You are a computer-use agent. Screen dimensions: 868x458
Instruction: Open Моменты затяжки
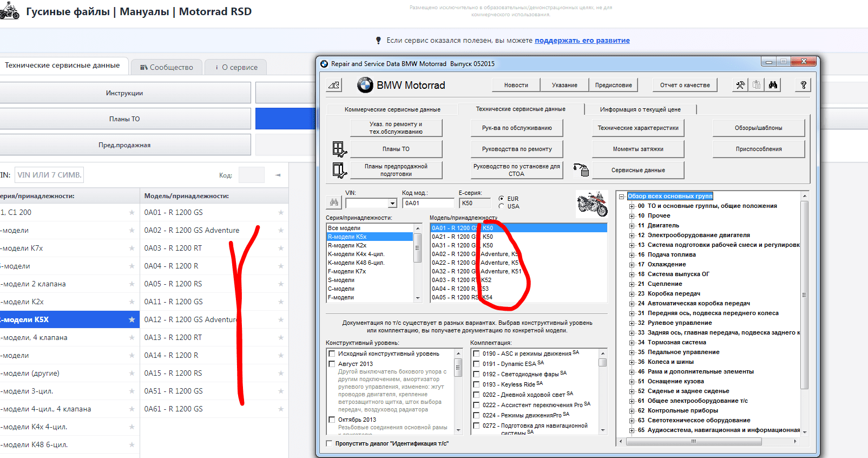point(638,149)
